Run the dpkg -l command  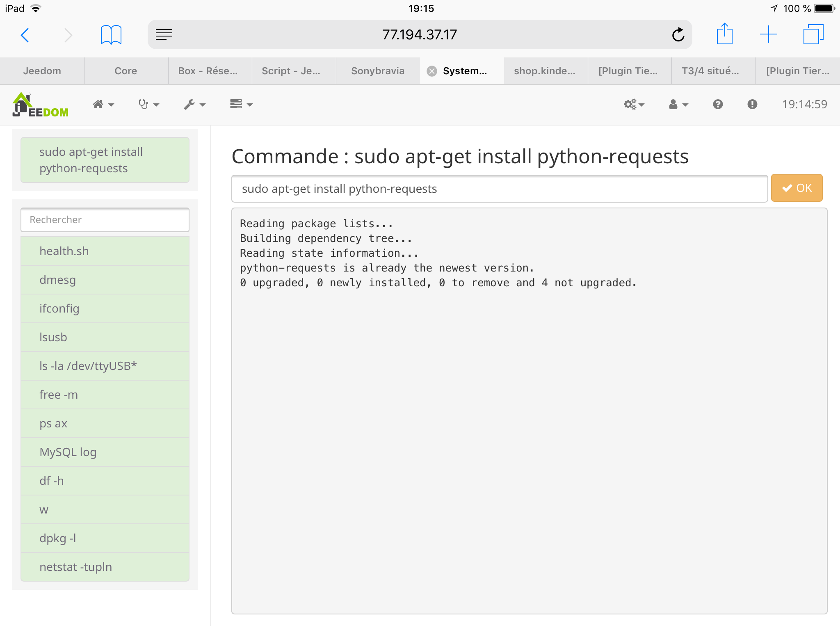[x=105, y=538]
